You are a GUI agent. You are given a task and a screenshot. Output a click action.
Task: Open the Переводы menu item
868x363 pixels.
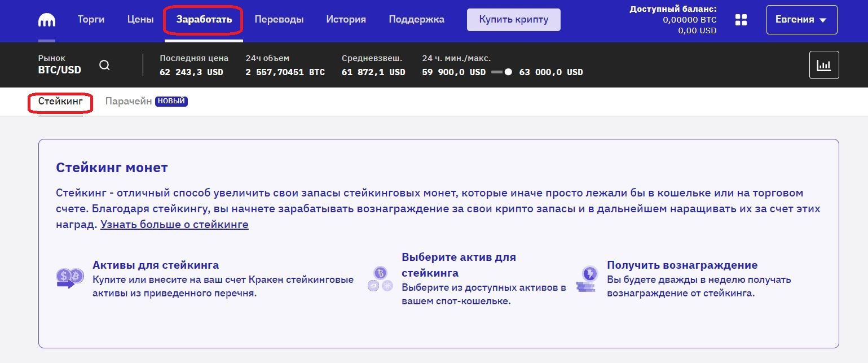279,19
